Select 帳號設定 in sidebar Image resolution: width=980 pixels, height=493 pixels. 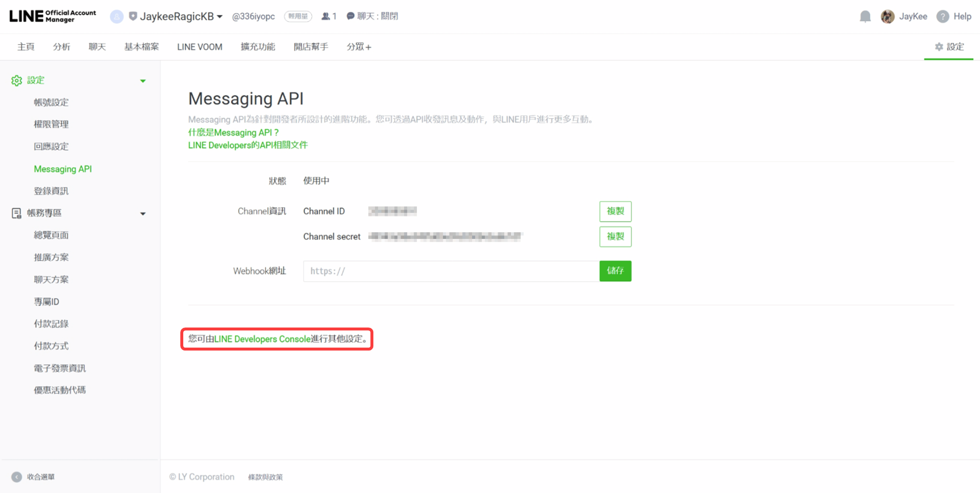tap(51, 102)
